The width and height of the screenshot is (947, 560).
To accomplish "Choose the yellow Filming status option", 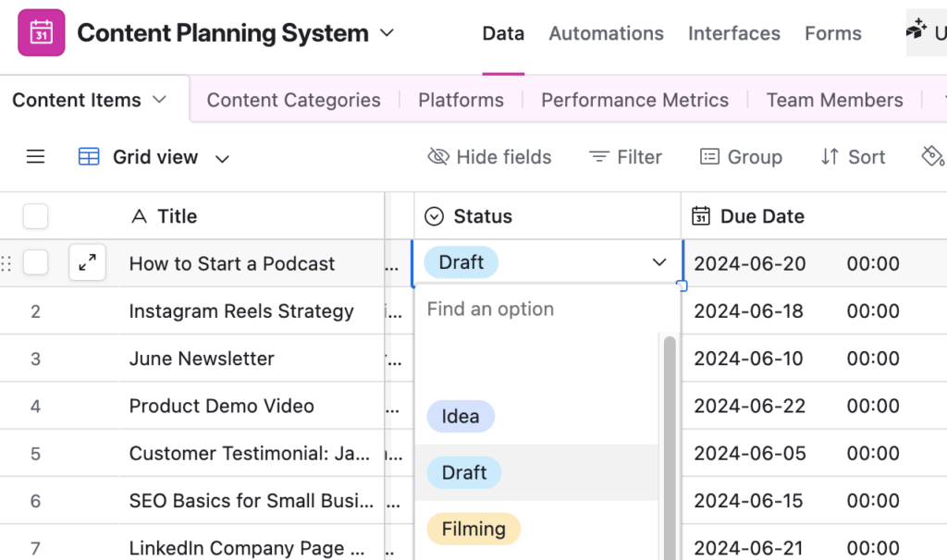I will tap(473, 529).
